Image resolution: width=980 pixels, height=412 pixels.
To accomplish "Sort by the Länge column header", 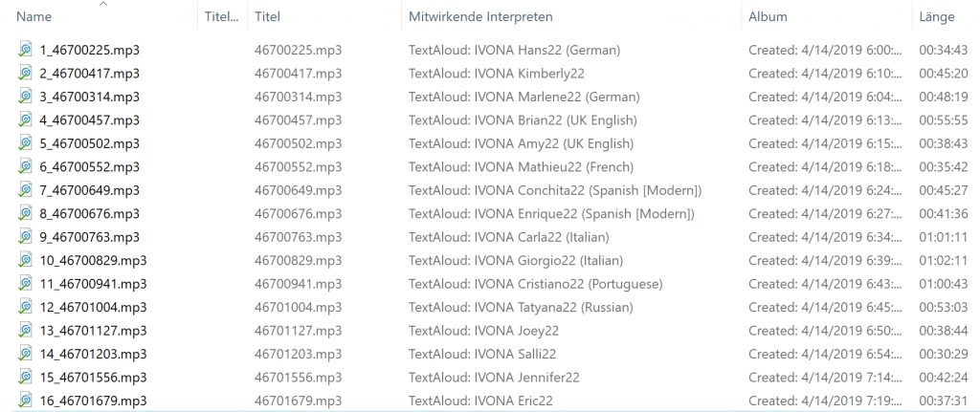I will [x=937, y=17].
